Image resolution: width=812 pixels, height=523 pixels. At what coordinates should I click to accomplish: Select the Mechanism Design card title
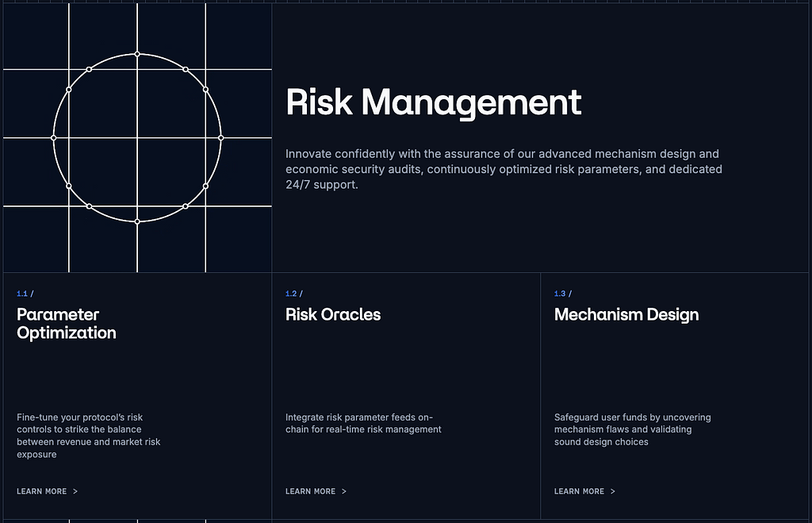point(626,314)
